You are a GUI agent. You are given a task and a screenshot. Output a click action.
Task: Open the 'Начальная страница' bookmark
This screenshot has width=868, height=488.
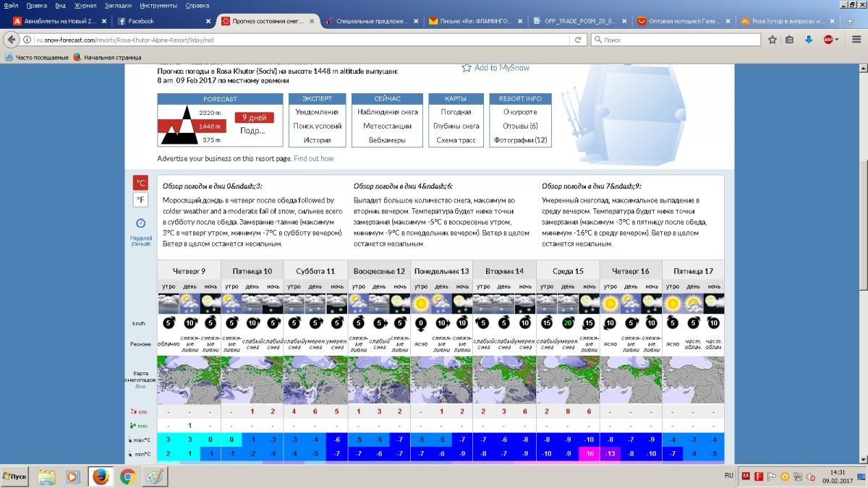(x=107, y=57)
